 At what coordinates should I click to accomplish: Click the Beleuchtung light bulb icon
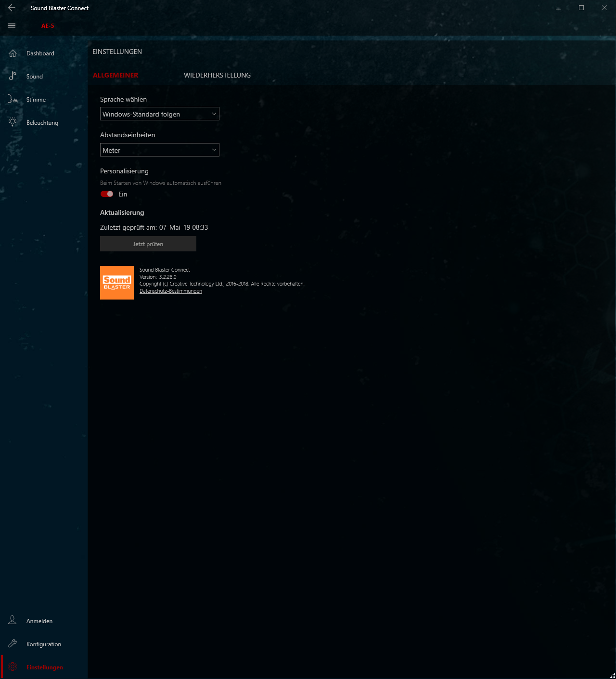coord(13,122)
